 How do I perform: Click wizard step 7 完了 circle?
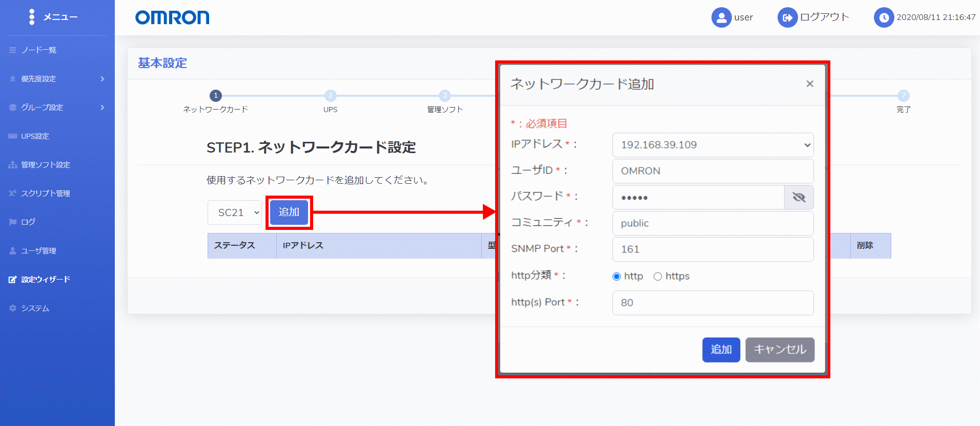point(904,96)
